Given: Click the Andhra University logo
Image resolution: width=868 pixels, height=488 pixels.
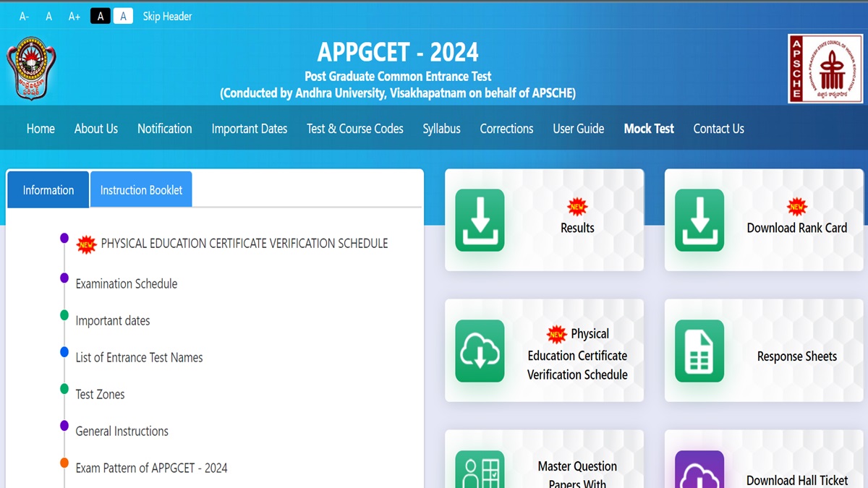Looking at the screenshot, I should 31,69.
